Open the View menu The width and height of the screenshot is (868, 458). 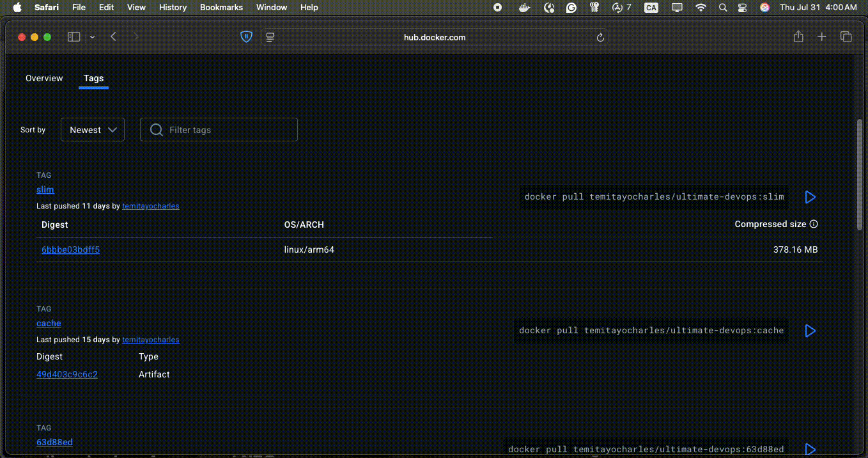coord(136,8)
